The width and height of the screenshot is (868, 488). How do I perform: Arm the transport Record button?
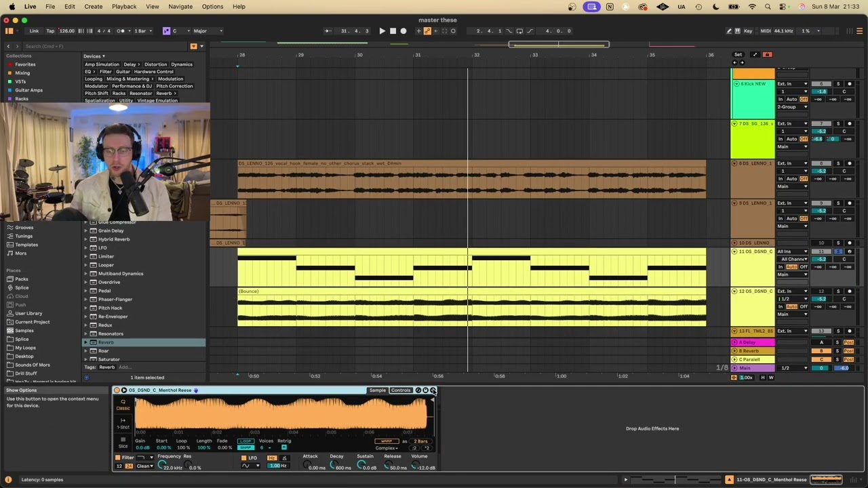tap(403, 31)
